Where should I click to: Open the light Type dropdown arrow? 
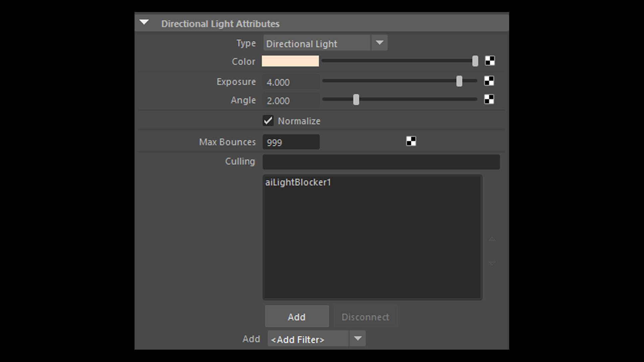379,43
